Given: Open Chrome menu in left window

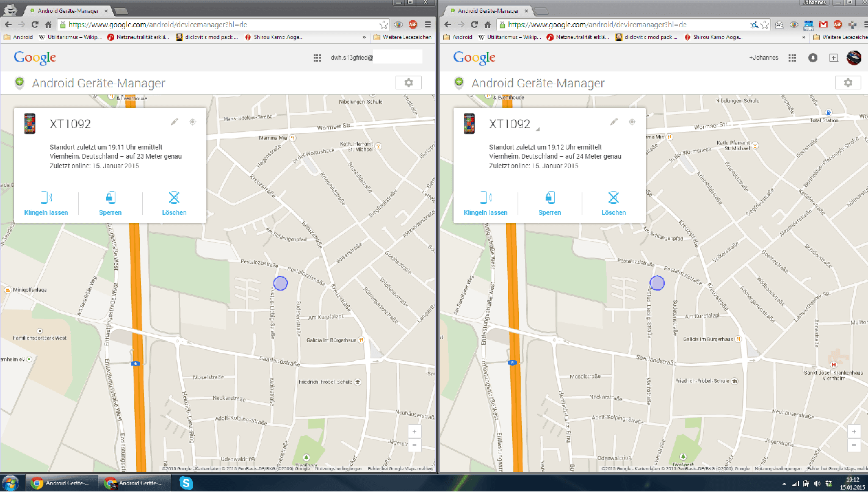Looking at the screenshot, I should [427, 25].
